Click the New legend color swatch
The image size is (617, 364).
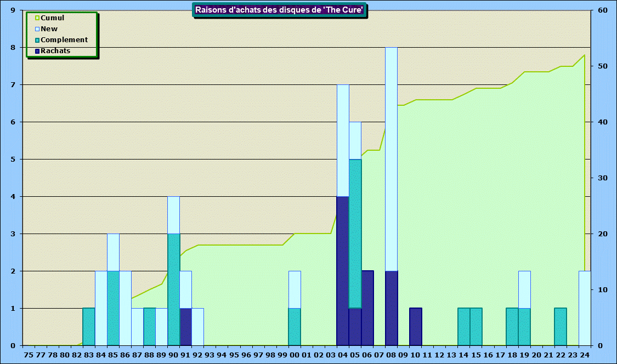(37, 29)
